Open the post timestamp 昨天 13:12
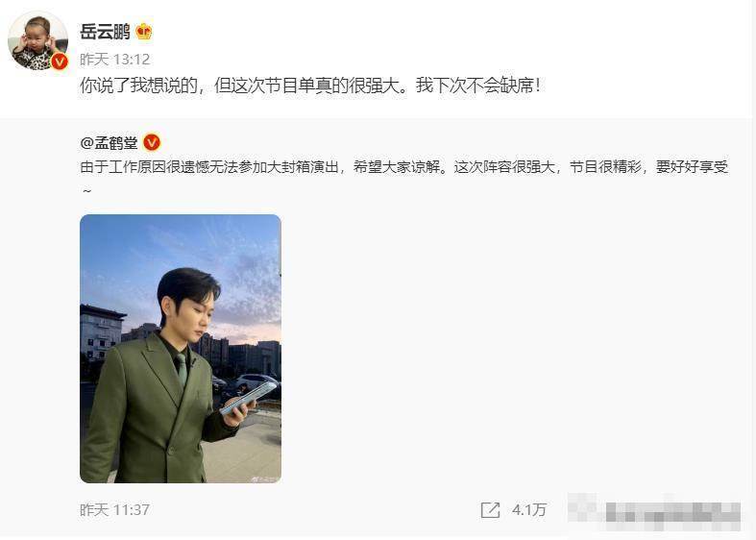Image resolution: width=756 pixels, height=540 pixels. 115,60
